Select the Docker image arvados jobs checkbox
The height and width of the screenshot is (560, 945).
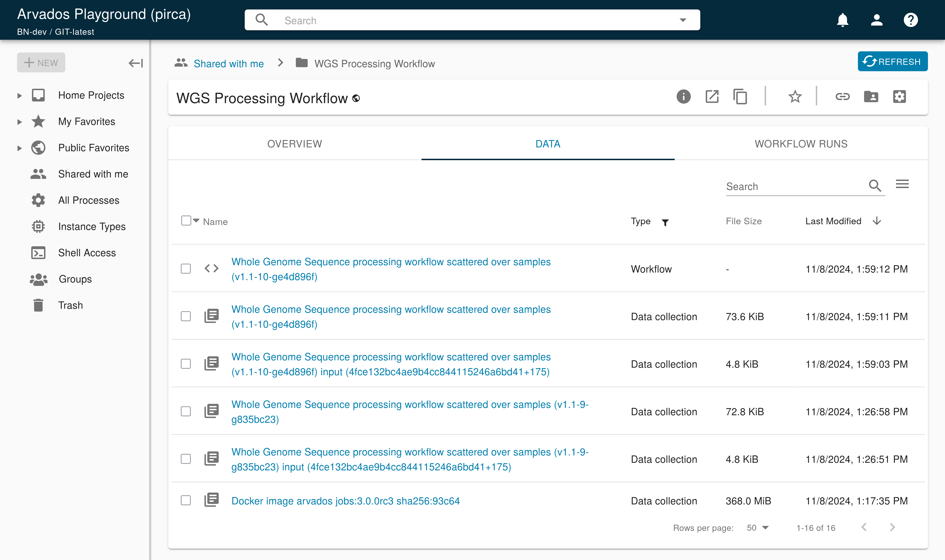pos(186,500)
